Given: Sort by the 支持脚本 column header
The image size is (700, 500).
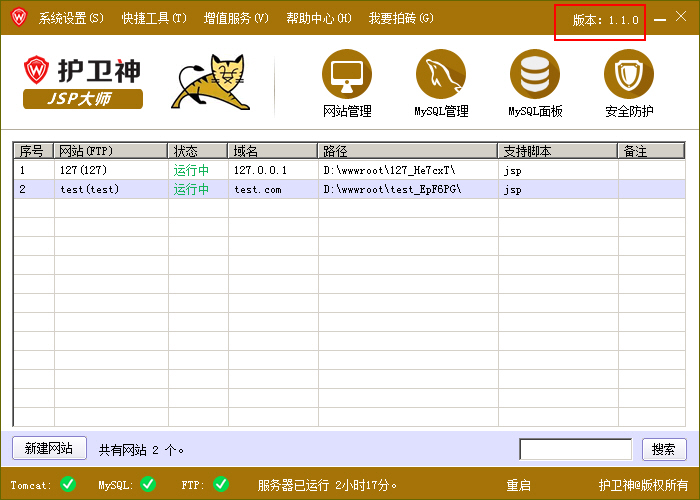Looking at the screenshot, I should tap(558, 151).
